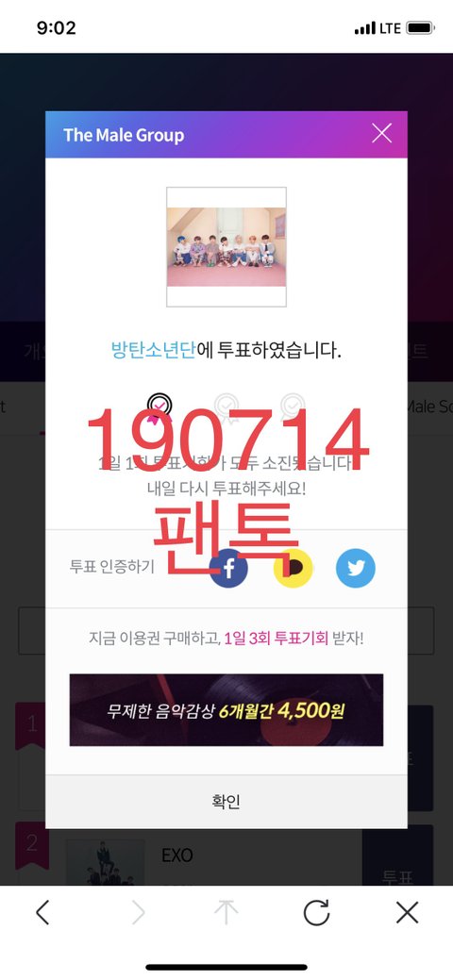The width and height of the screenshot is (453, 980).
Task: Tap the 1일 3회 투표기회 link
Action: [x=276, y=639]
